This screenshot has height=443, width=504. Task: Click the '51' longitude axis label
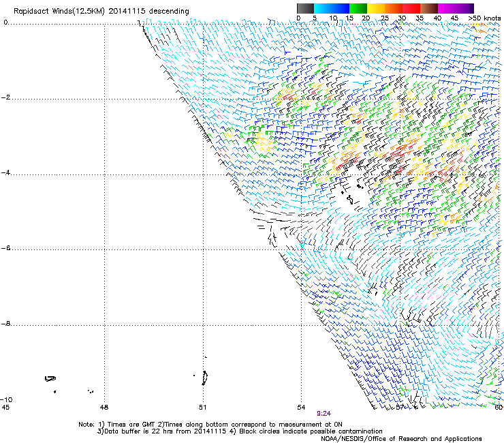tap(202, 408)
